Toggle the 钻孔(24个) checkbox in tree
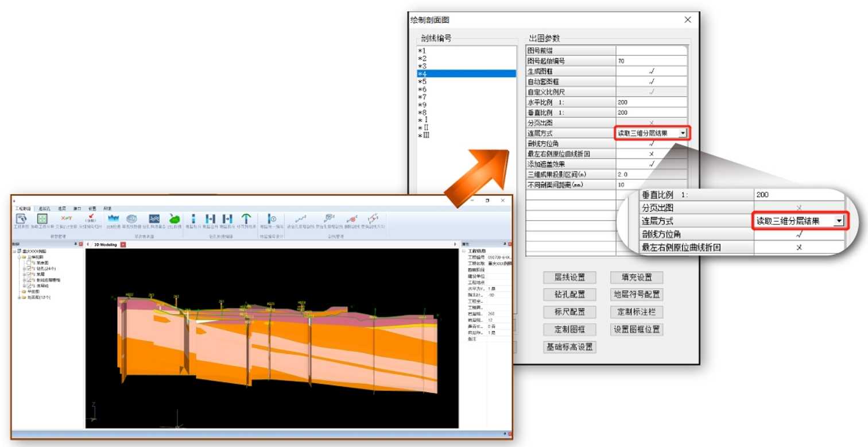Screen dimensions: 868x447 tap(28, 268)
